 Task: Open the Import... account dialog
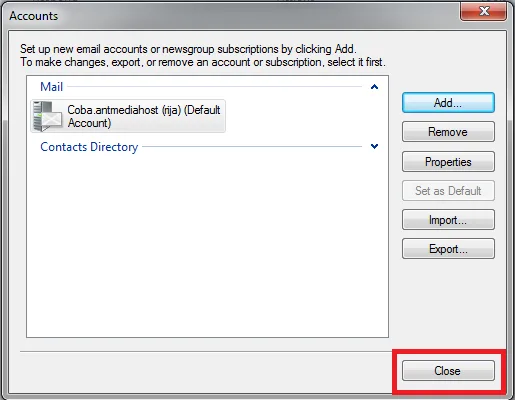[x=448, y=220]
